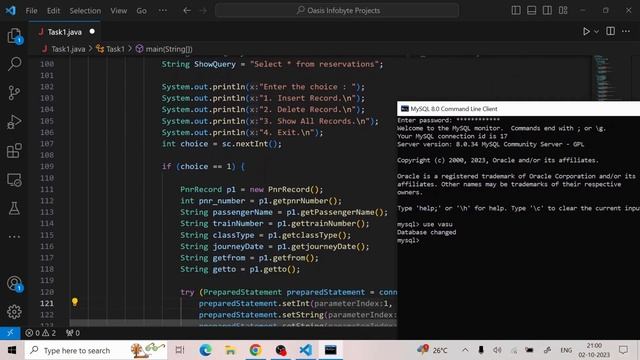Image resolution: width=640 pixels, height=360 pixels.
Task: Open the Source Control view
Action: coord(14,93)
